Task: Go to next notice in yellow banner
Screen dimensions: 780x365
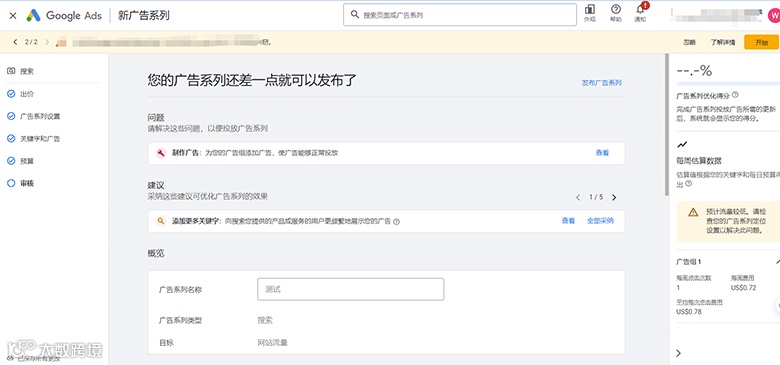Action: [x=47, y=42]
